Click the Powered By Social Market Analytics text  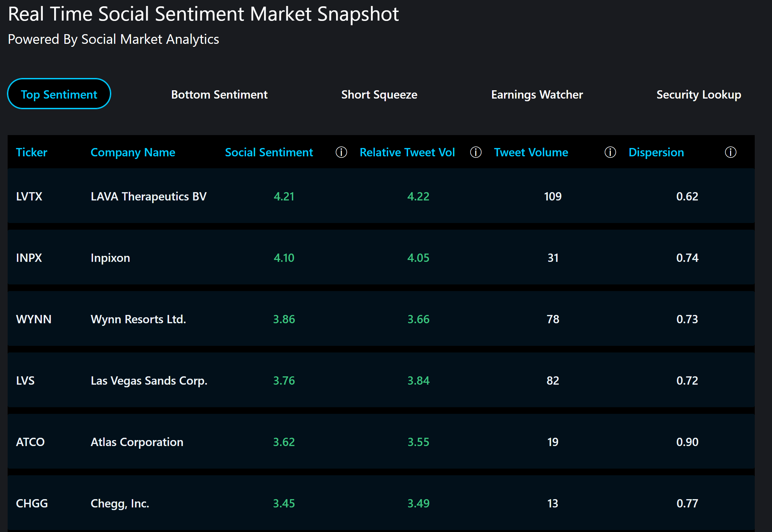click(113, 39)
